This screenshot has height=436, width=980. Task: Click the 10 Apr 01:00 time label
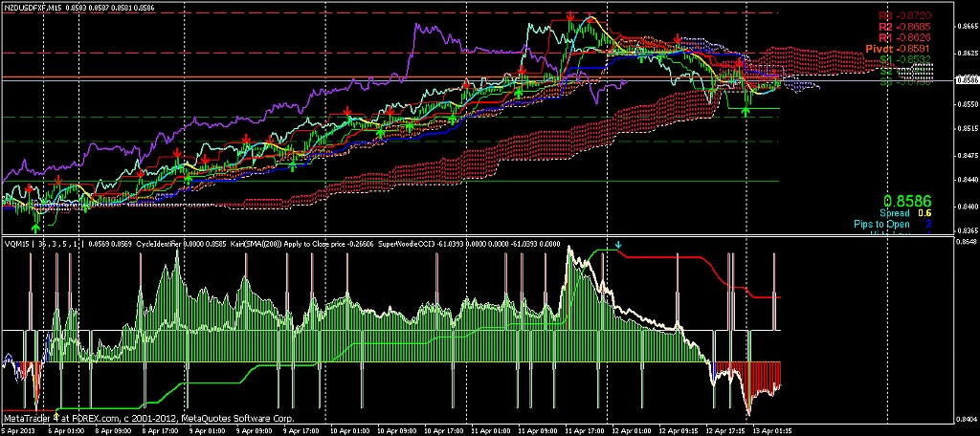click(x=348, y=431)
